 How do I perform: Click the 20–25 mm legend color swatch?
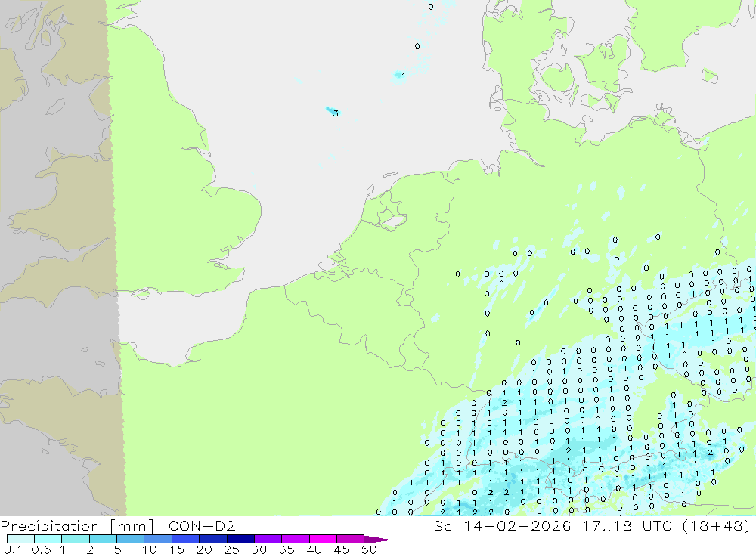click(212, 539)
